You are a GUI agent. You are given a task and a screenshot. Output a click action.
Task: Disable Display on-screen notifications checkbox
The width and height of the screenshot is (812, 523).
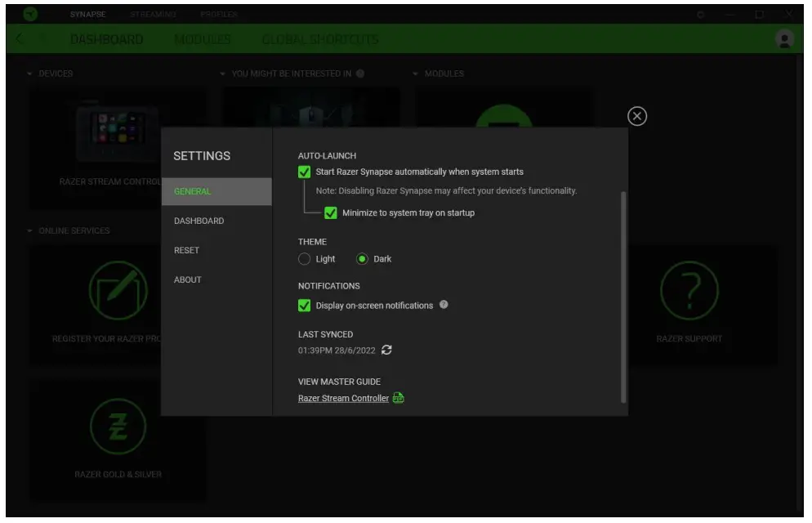(305, 306)
